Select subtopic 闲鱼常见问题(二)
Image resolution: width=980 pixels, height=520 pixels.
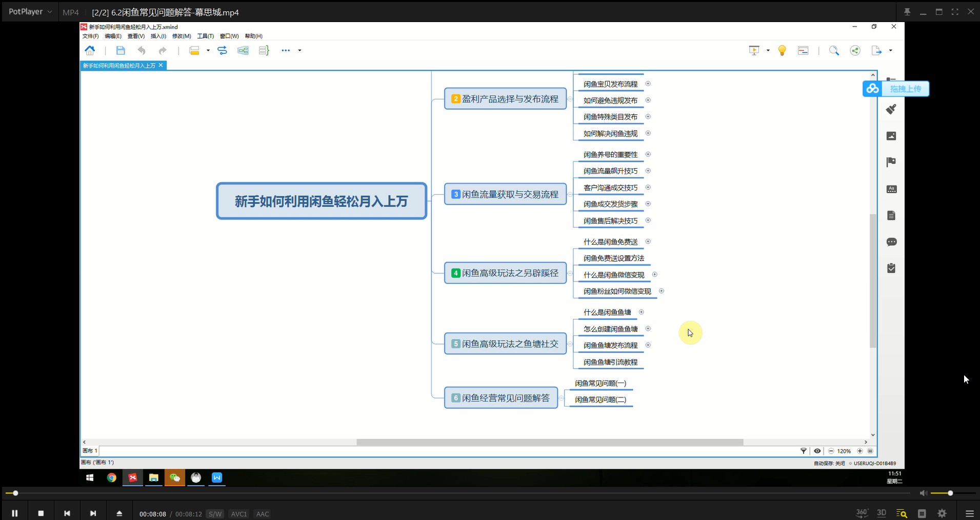[x=601, y=399]
